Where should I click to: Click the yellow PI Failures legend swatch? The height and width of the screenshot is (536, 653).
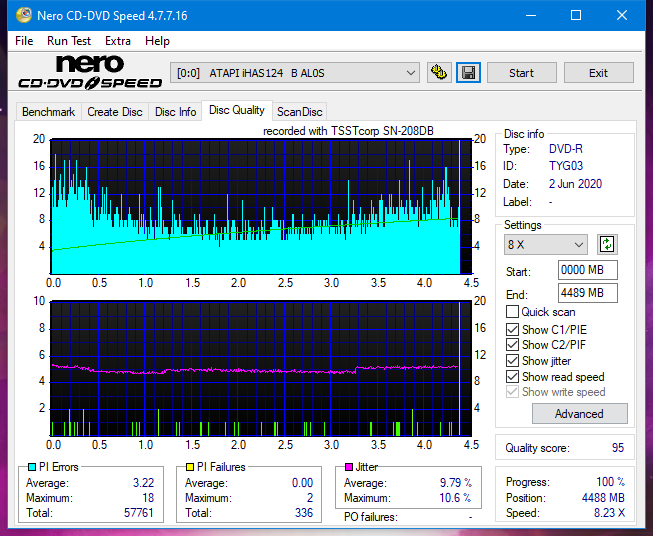190,467
